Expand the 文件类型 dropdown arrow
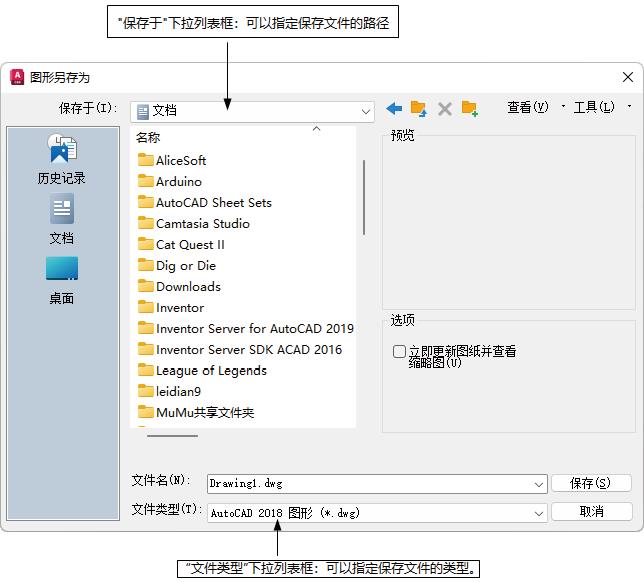Image resolution: width=644 pixels, height=582 pixels. 539,513
